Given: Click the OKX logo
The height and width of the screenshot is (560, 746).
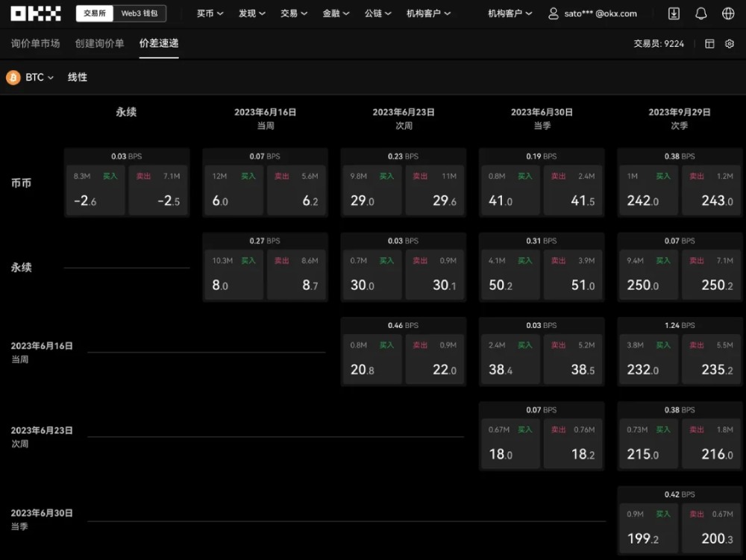Looking at the screenshot, I should (35, 13).
